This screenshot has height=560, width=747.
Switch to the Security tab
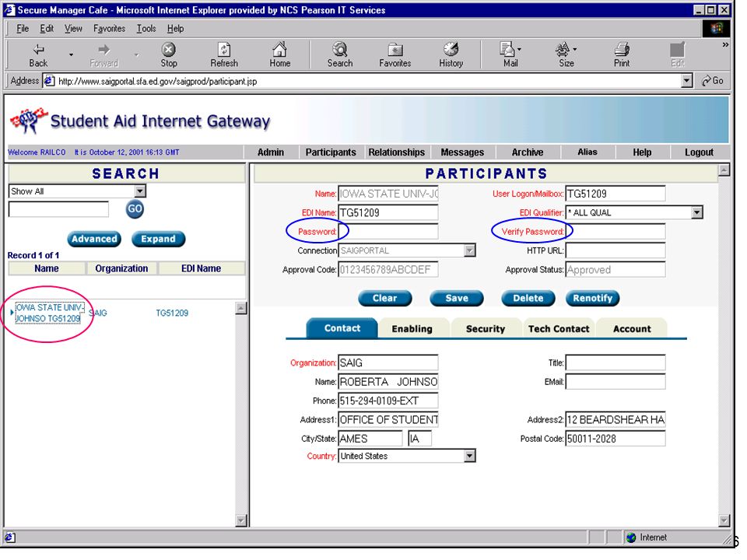coord(486,328)
